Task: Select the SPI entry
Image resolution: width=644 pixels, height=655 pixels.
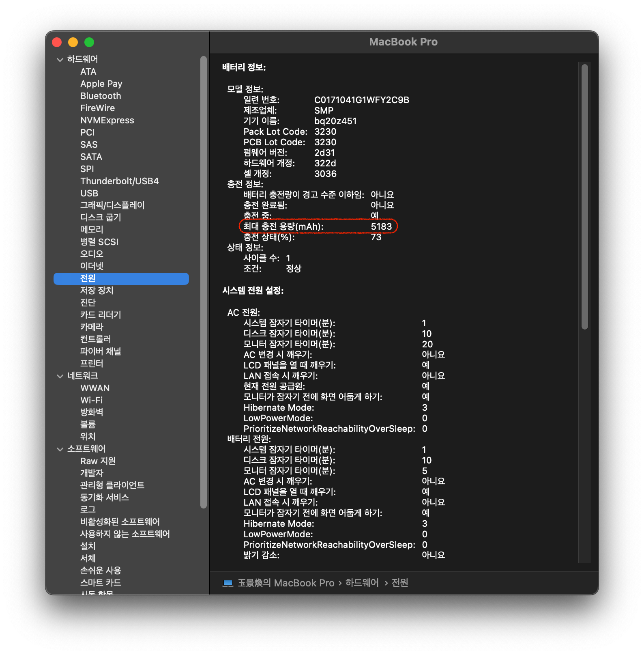Action: coord(87,169)
